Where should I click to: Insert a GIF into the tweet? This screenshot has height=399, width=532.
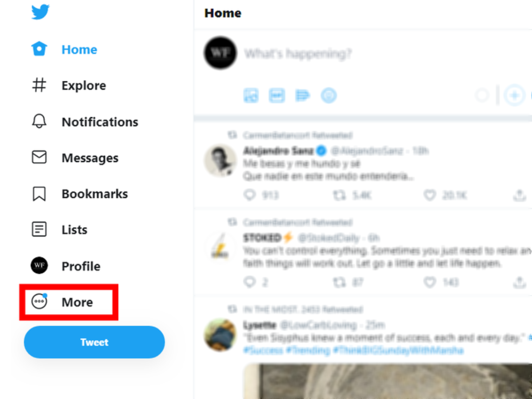coord(277,96)
